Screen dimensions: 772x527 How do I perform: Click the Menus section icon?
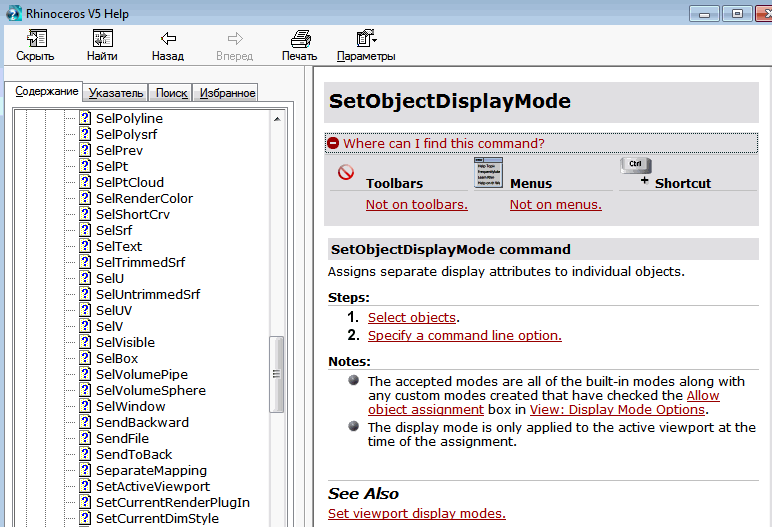point(488,173)
